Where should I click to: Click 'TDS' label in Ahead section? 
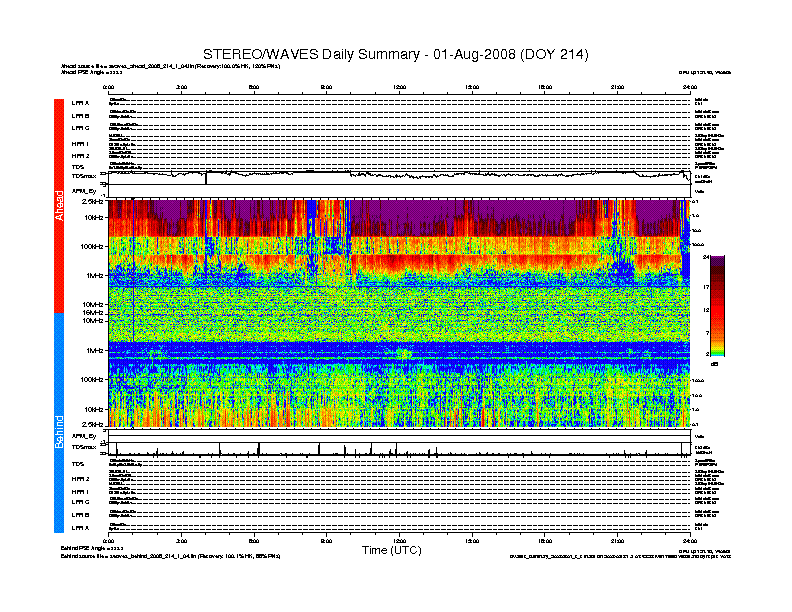[x=77, y=167]
